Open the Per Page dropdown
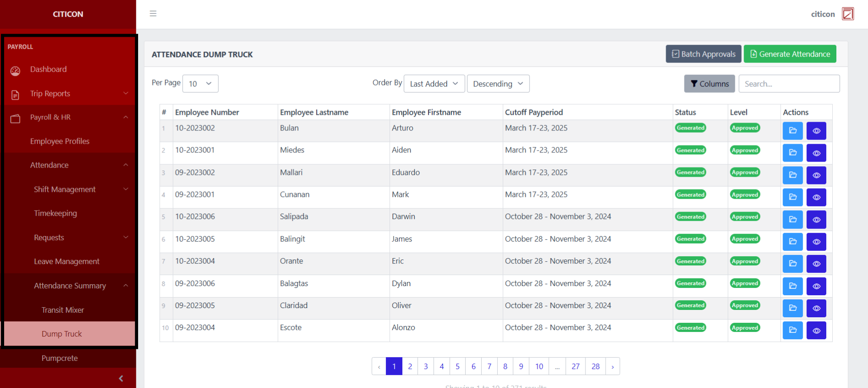Viewport: 868px width, 388px height. point(200,84)
